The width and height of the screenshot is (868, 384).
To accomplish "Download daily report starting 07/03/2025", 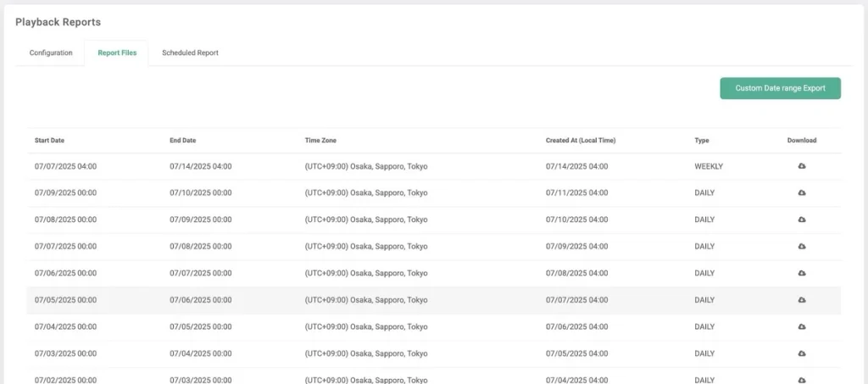I will 802,353.
